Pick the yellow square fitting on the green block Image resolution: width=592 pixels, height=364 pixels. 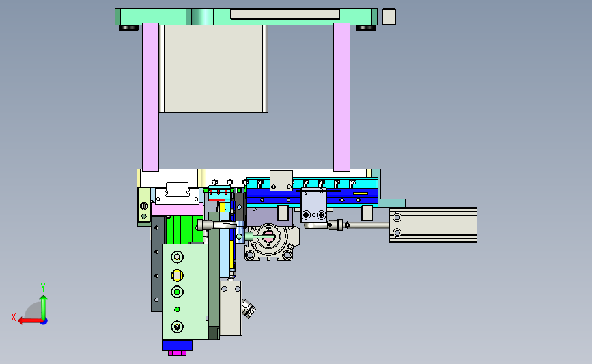coord(177,275)
